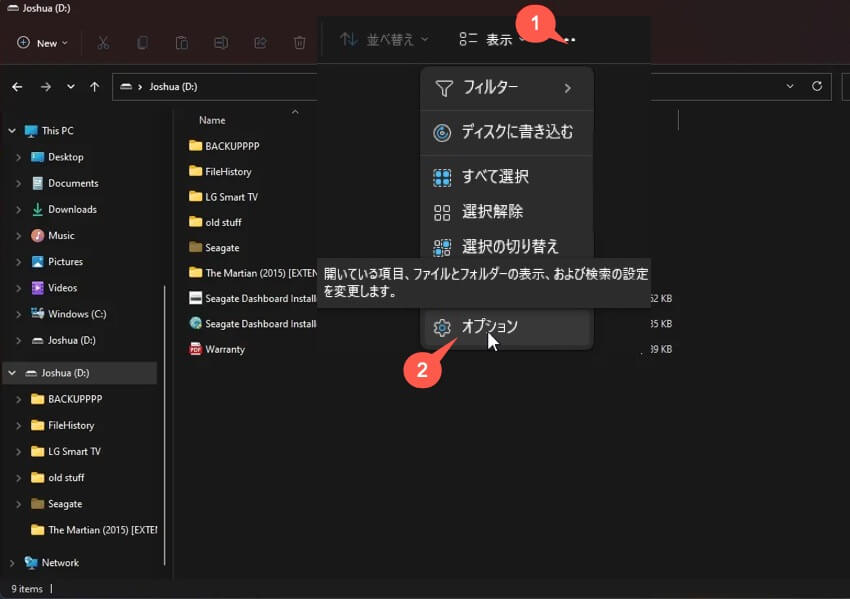Go back with the left arrow button
850x599 pixels.
[17, 87]
